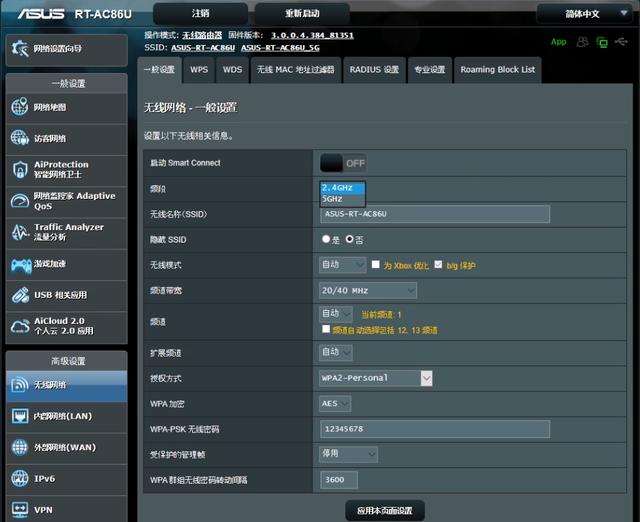The image size is (640, 522).
Task: Click the 注销 logout button
Action: pyautogui.click(x=200, y=13)
